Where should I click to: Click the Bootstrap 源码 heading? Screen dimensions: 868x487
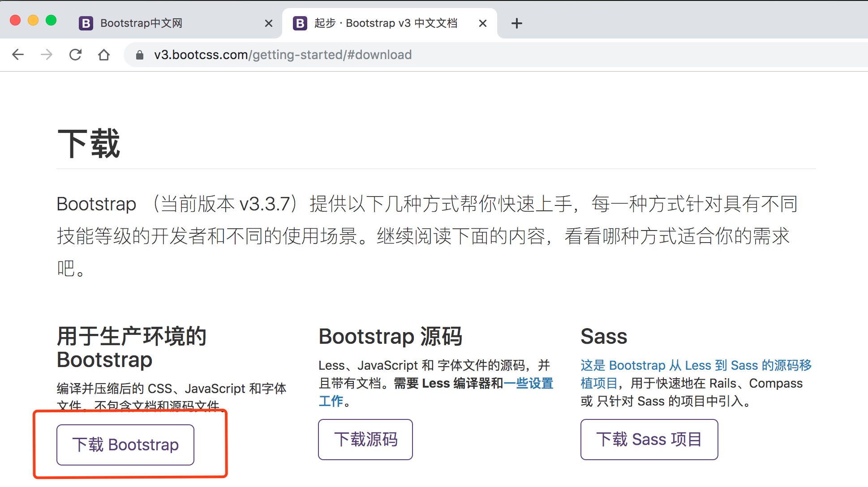tap(391, 337)
